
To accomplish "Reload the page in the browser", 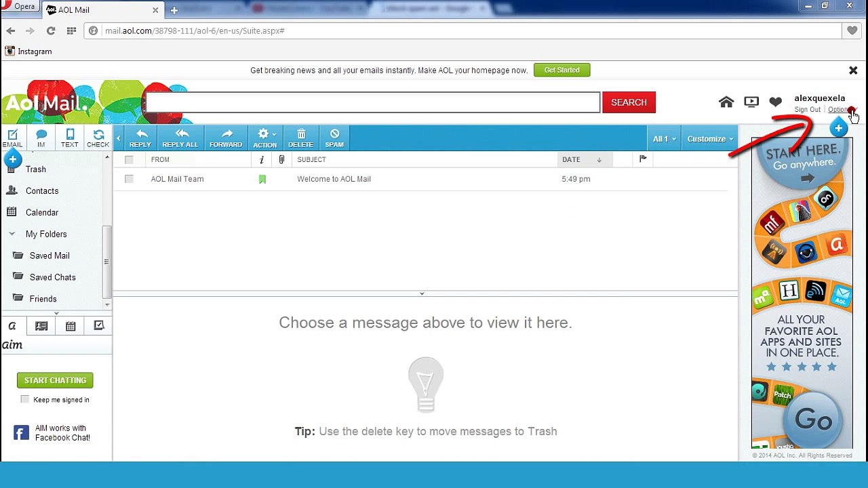I will (51, 30).
